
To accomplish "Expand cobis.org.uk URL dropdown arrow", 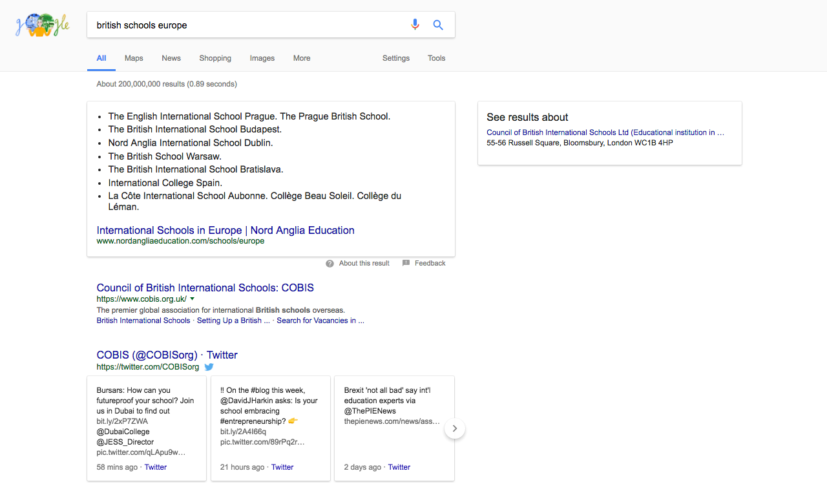I will click(x=192, y=299).
